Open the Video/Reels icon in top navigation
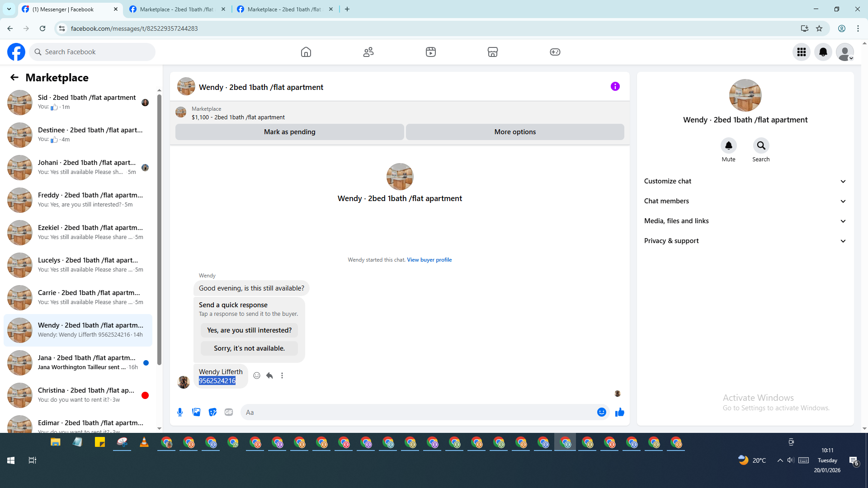 pyautogui.click(x=431, y=52)
